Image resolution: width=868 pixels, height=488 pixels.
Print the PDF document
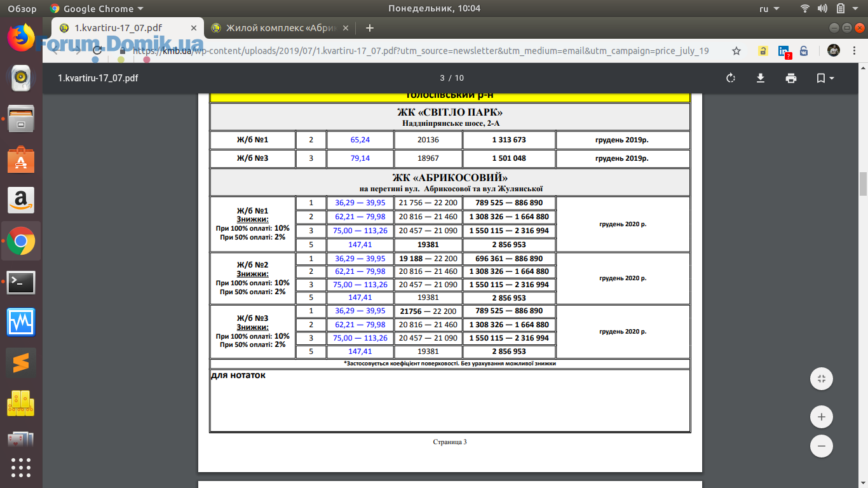tap(791, 78)
